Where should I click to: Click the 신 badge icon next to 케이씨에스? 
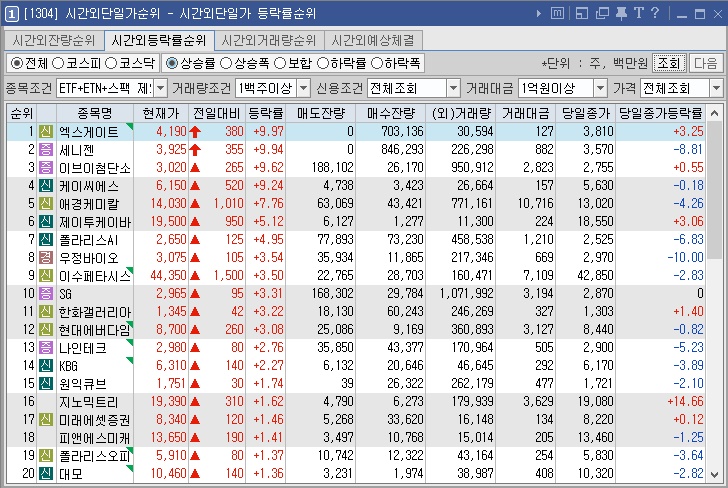tap(46, 186)
